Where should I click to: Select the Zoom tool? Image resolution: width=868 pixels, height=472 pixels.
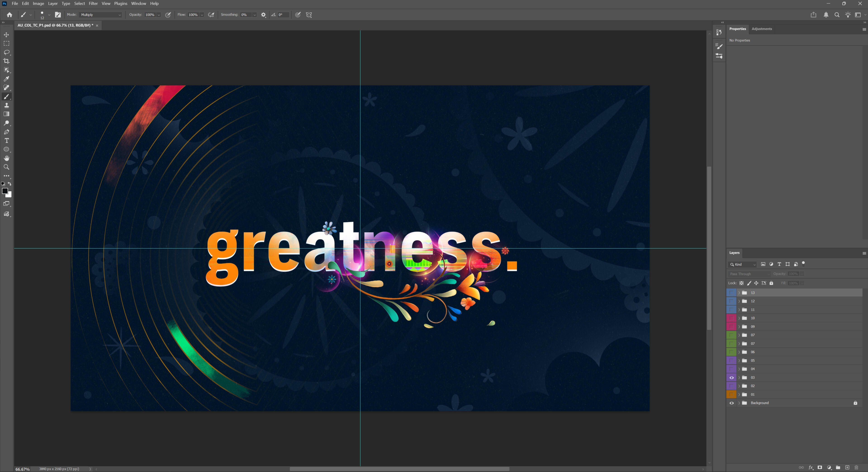coord(6,167)
